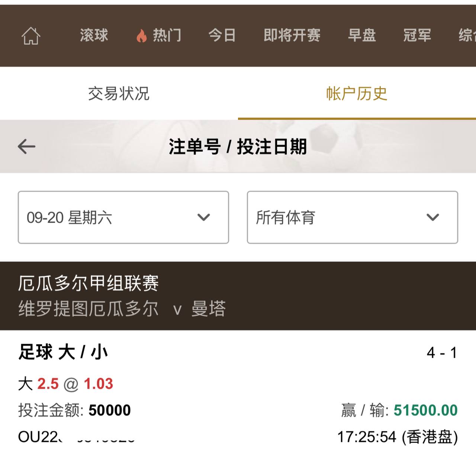Open the 早盘 early market menu
This screenshot has height=454, width=476.
(x=362, y=36)
